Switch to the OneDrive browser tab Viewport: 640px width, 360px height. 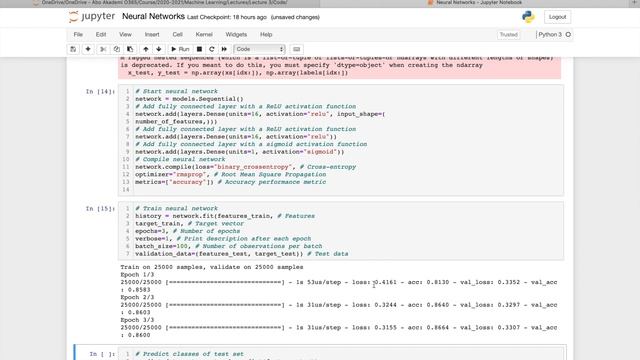tap(160, 3)
